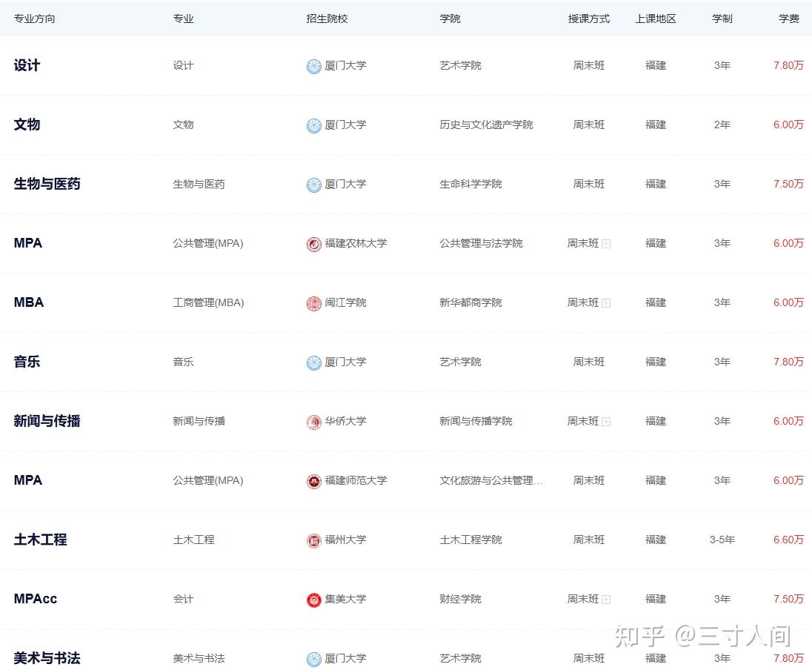Click the 6.00万 tuition in the 文物 row
The width and height of the screenshot is (812, 670).
[789, 125]
